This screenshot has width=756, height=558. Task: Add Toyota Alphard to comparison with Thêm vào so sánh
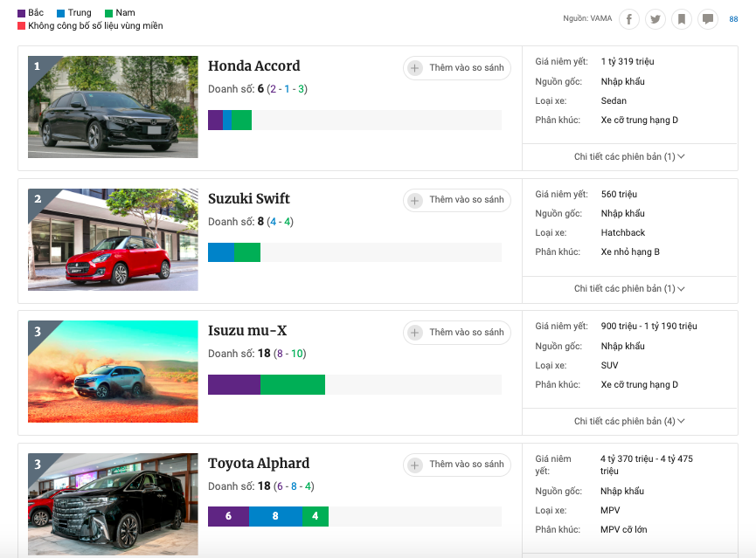456,465
